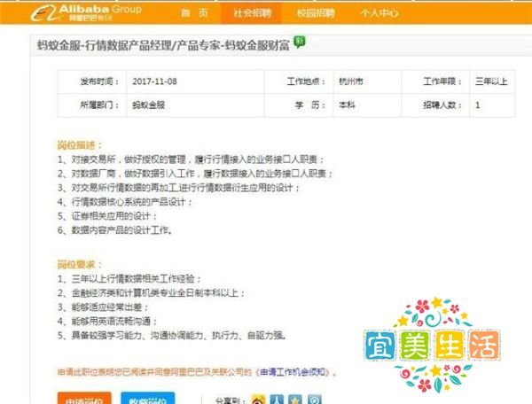Click requirement line 3 能够适应经常出差
Viewport: 532px width, 404px height.
103,307
